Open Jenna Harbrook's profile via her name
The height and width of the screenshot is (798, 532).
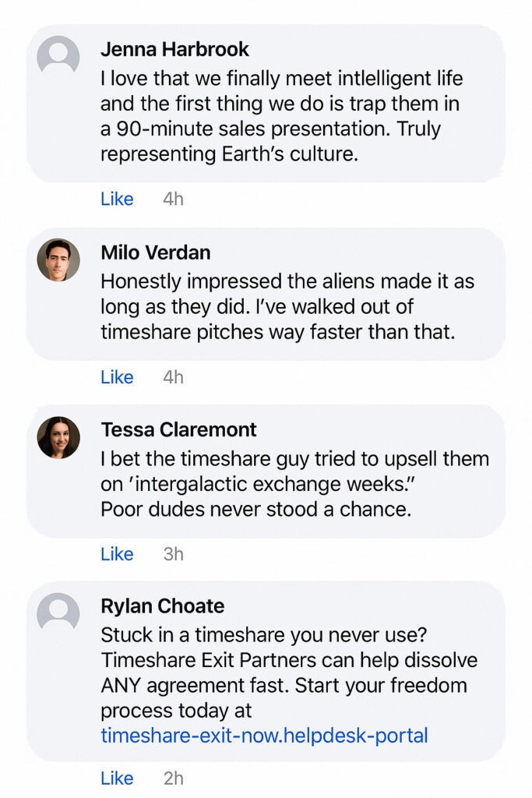point(174,49)
